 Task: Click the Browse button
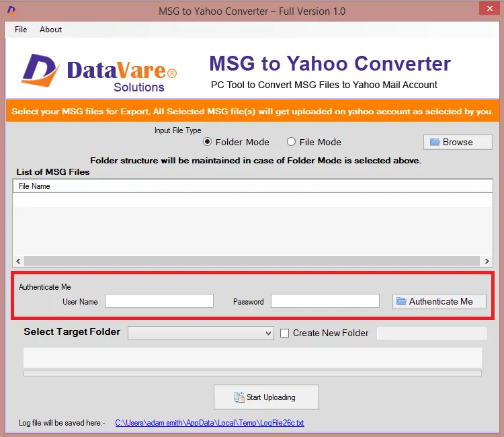click(458, 142)
